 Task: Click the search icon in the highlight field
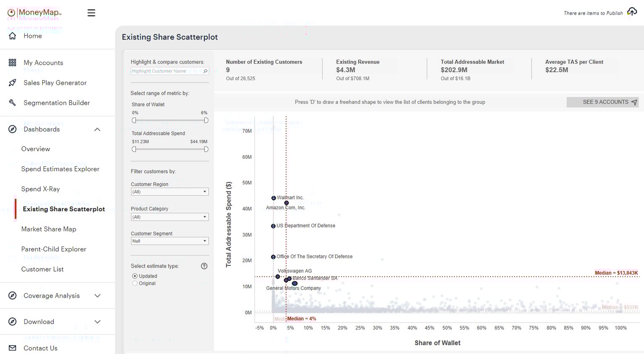pyautogui.click(x=205, y=71)
